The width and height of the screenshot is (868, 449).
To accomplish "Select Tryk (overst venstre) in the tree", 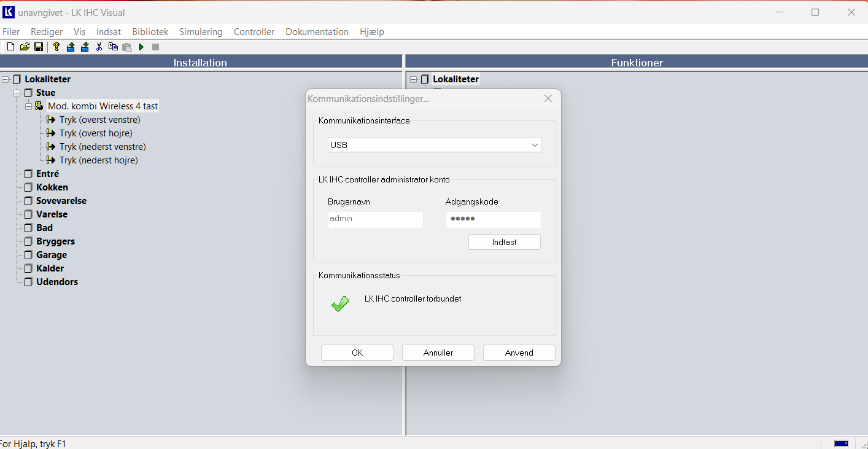I will pos(100,120).
